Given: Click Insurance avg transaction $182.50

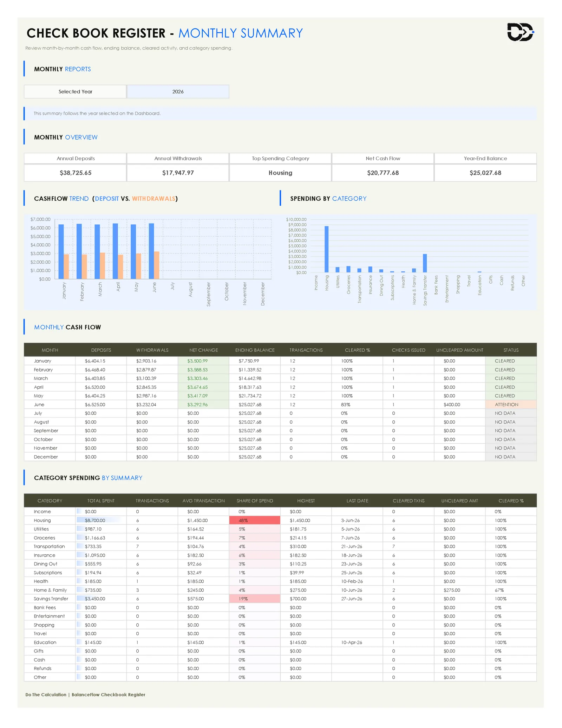Looking at the screenshot, I should [203, 555].
